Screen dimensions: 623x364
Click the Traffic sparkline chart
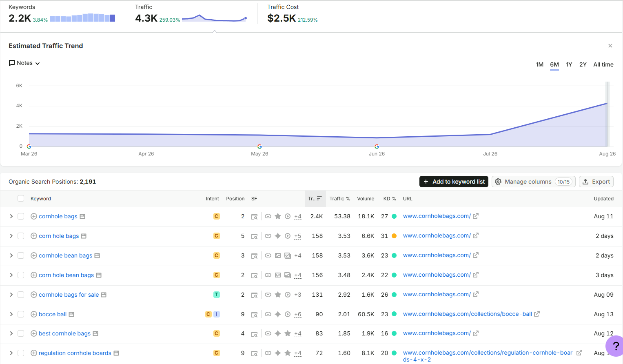click(x=215, y=18)
